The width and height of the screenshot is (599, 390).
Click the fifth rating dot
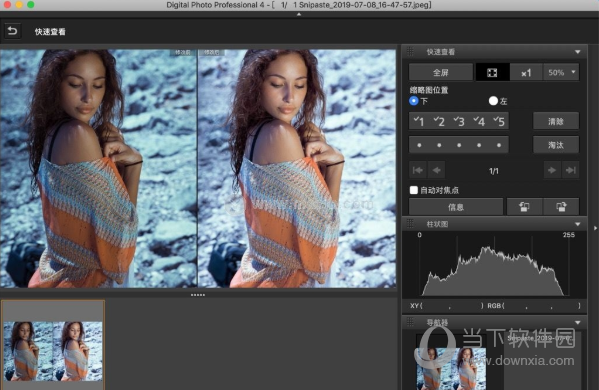(x=499, y=145)
